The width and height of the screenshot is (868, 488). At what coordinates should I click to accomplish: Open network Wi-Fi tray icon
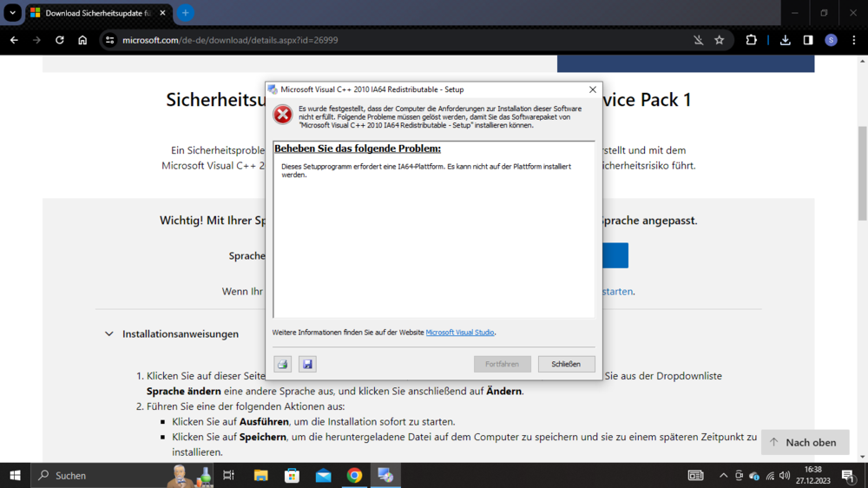tap(770, 475)
